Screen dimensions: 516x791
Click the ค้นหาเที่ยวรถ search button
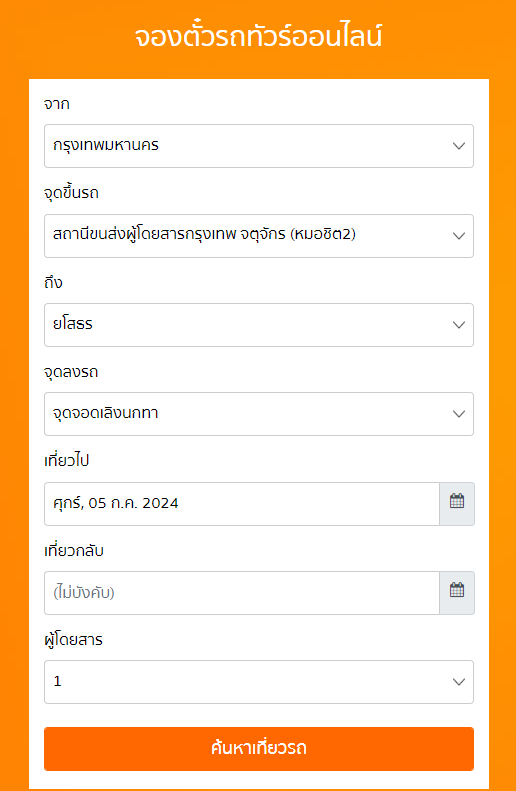tap(259, 749)
